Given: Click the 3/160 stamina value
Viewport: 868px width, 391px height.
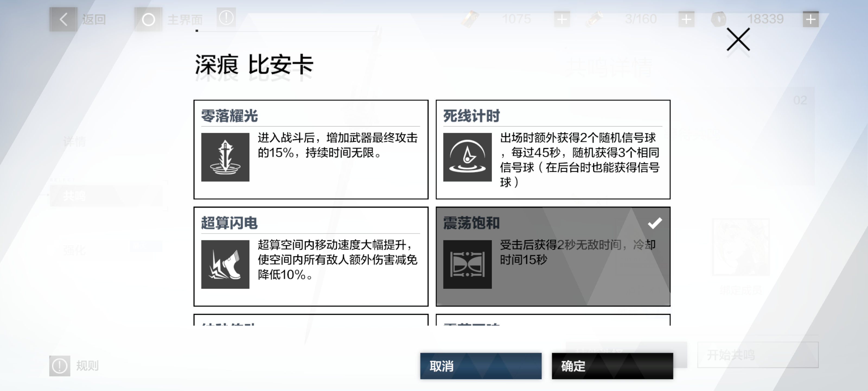Looking at the screenshot, I should pos(641,19).
